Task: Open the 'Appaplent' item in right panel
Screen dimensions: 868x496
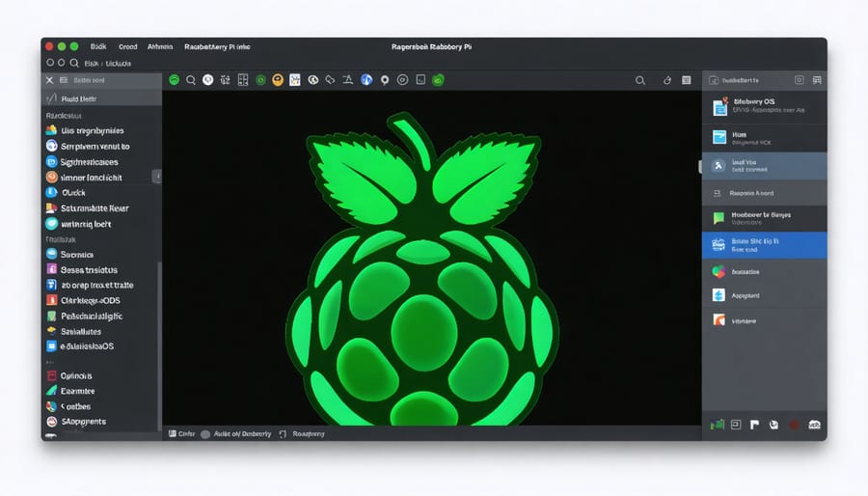Action: point(765,295)
